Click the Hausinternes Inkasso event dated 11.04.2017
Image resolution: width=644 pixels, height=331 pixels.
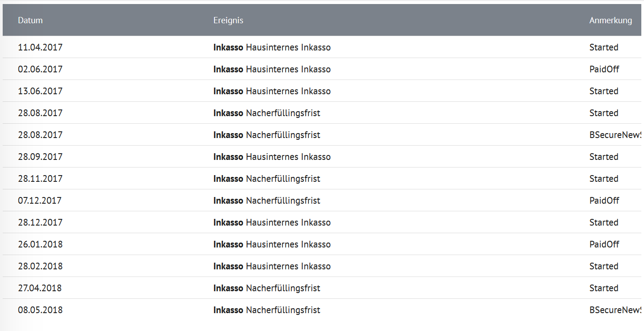[x=272, y=47]
